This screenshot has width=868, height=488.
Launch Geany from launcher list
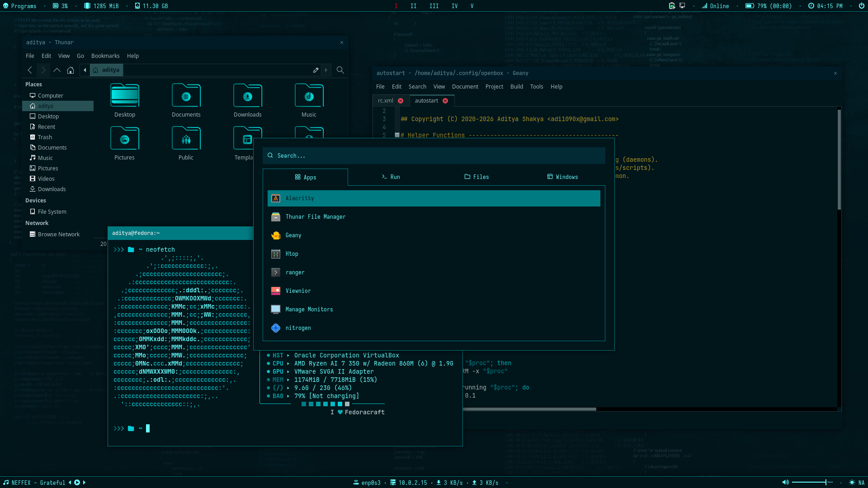[434, 235]
